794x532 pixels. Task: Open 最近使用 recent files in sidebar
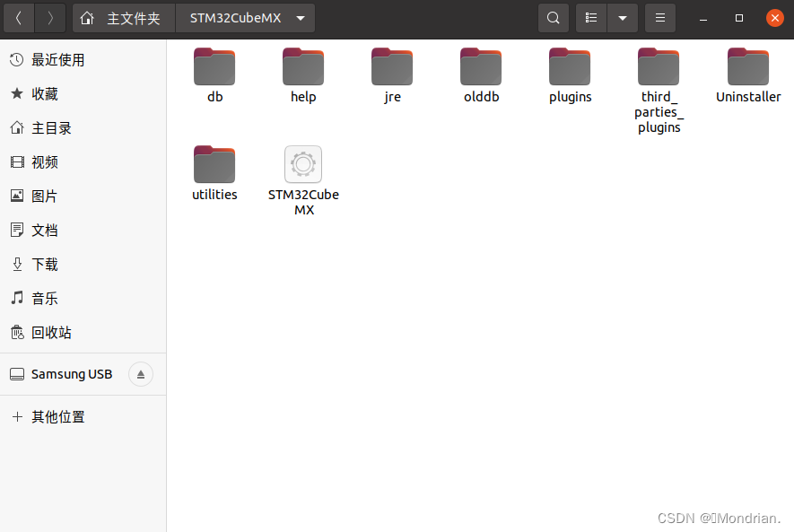click(x=83, y=60)
